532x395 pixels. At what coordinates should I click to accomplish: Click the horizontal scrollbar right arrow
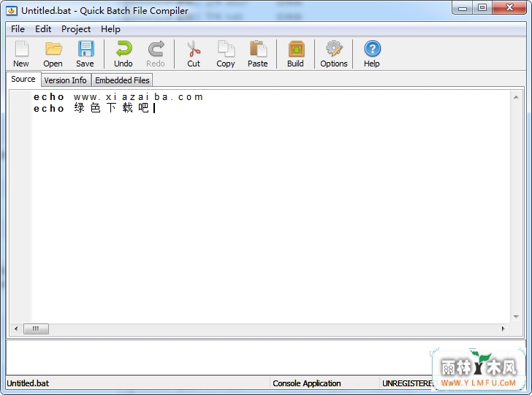(503, 329)
